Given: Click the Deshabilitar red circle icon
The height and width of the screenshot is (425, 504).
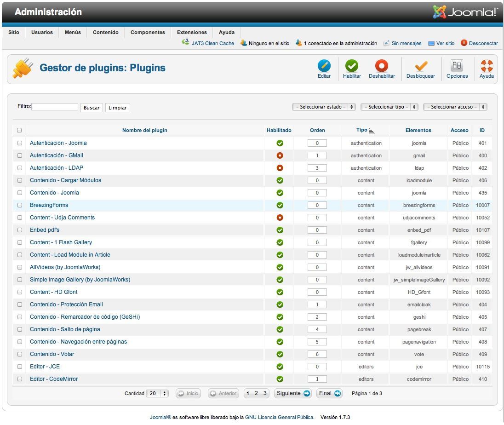Looking at the screenshot, I should tap(382, 66).
